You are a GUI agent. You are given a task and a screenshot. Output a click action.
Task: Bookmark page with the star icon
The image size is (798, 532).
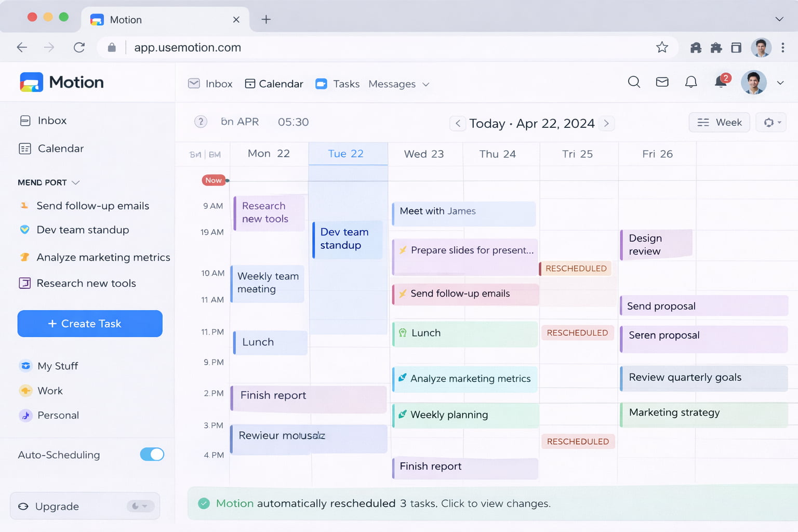[x=662, y=48]
